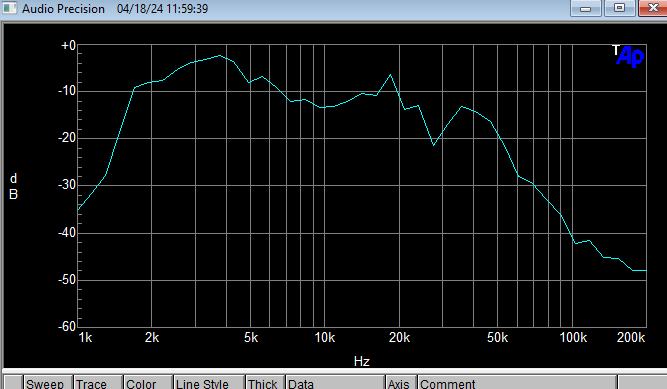
Task: Click the '100k' x-axis label
Action: click(x=573, y=338)
